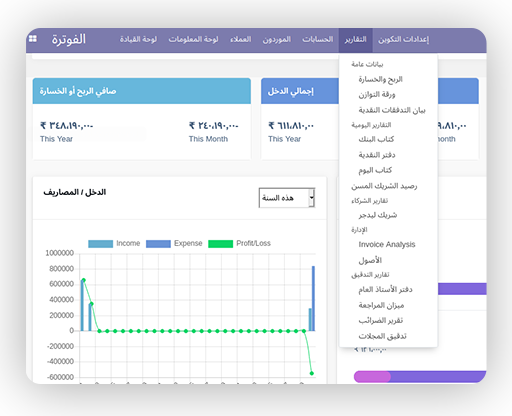512x416 pixels.
Task: Click the الدخل / المصاريف chart title
Action: coord(75,192)
